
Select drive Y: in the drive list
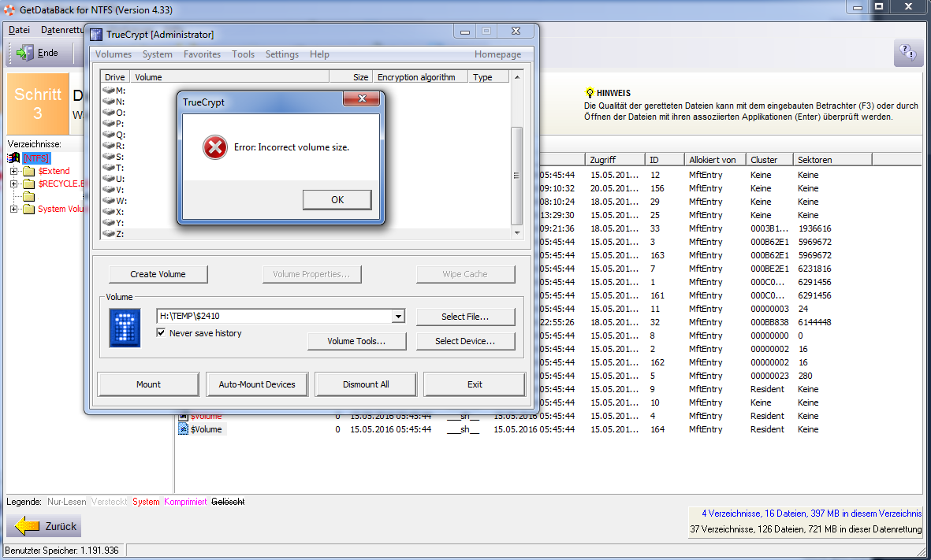coord(114,223)
